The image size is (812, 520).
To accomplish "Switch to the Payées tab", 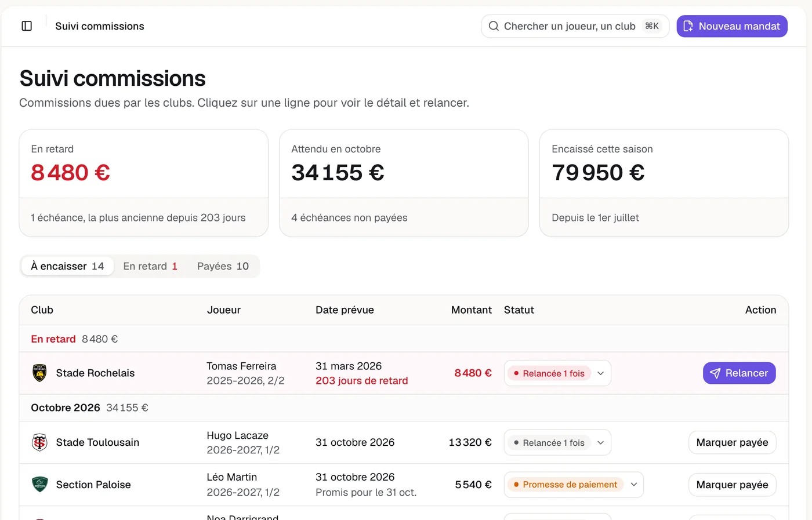I will point(223,266).
